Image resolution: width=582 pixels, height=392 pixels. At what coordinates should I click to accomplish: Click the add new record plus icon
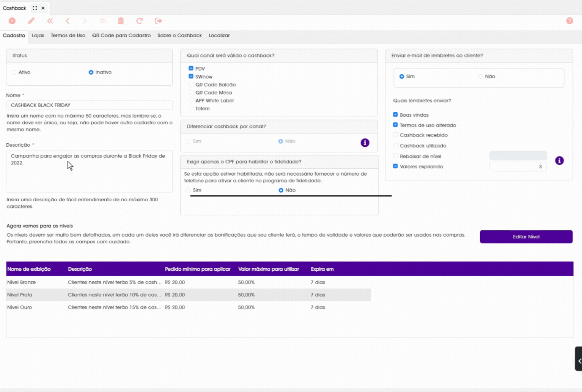12,21
